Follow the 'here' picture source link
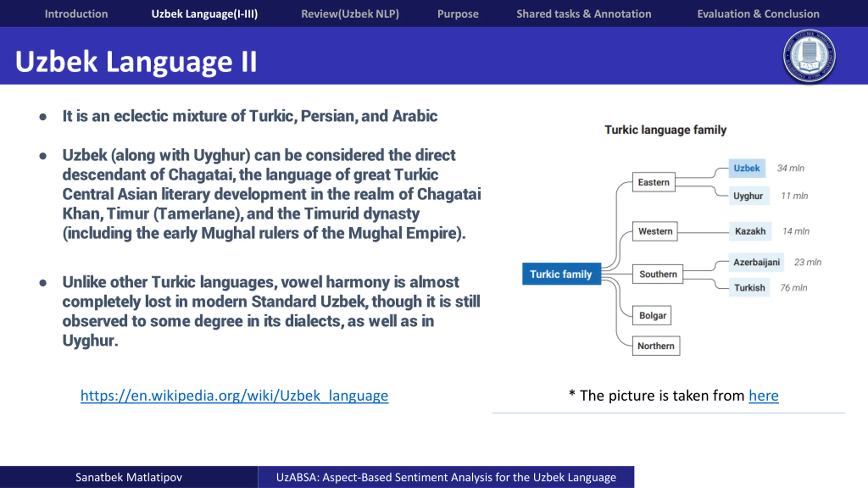Image resolution: width=868 pixels, height=488 pixels. tap(764, 395)
